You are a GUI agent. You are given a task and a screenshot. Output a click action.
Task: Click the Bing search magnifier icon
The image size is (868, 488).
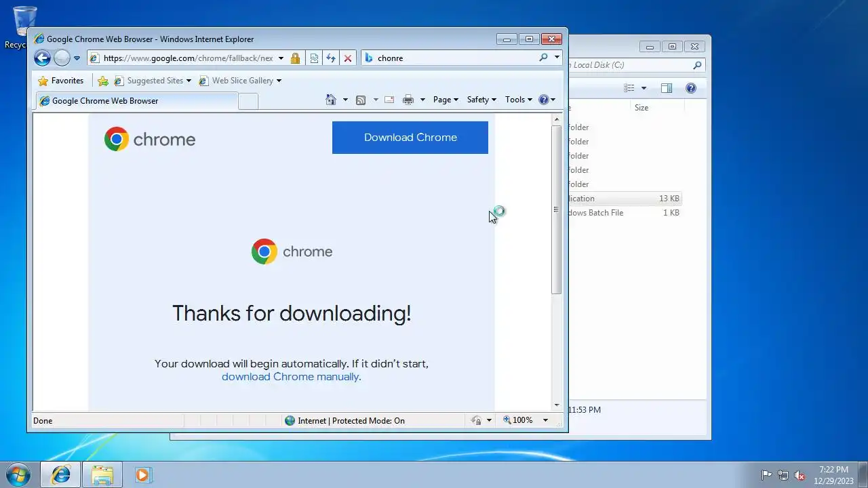543,58
